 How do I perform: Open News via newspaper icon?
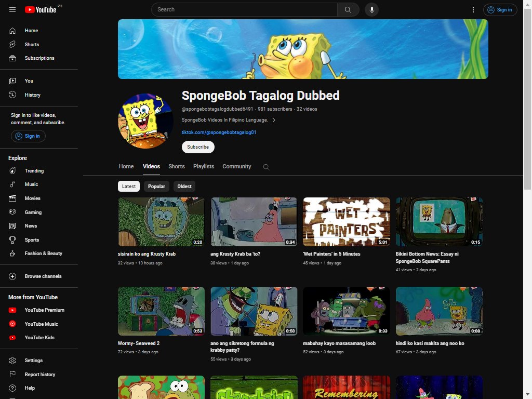point(12,226)
